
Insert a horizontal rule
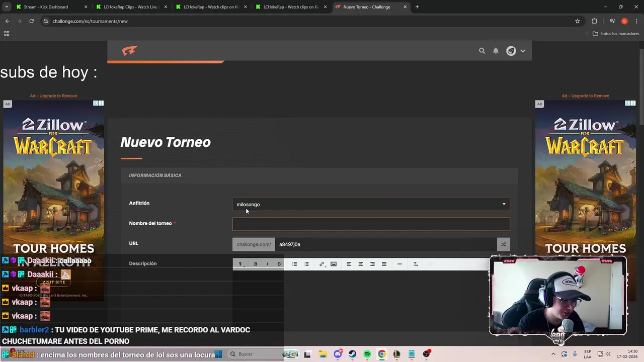click(x=399, y=264)
